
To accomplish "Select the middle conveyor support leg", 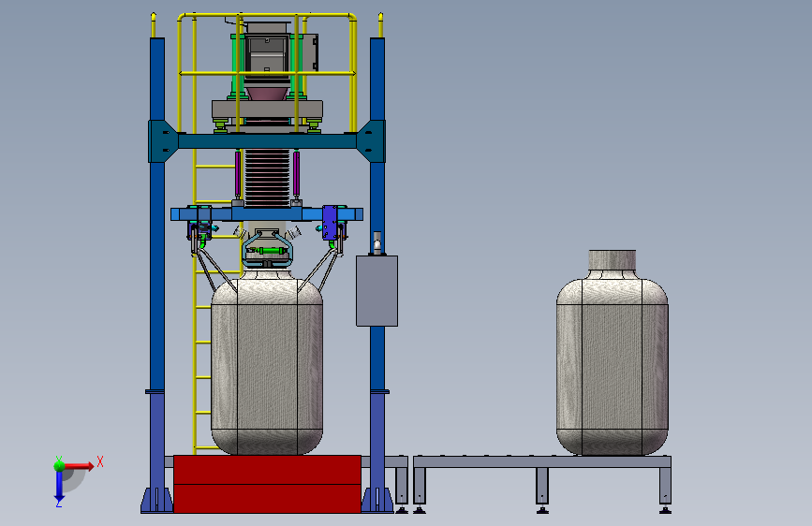I will (x=542, y=489).
